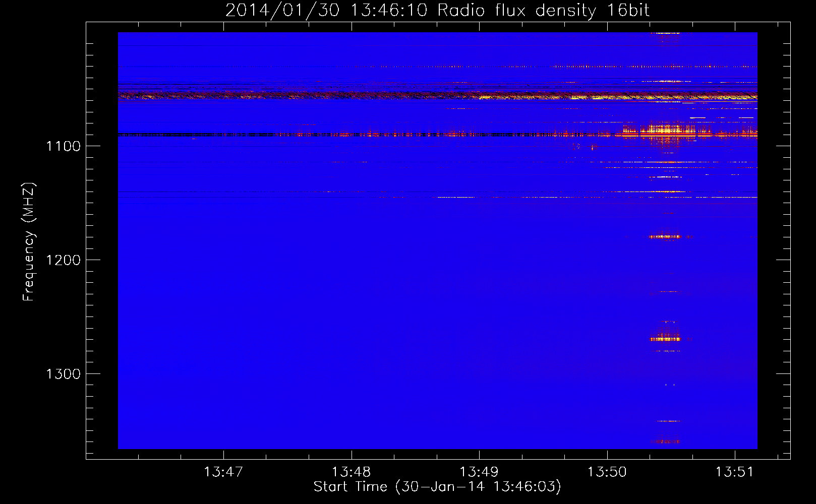This screenshot has height=504, width=816.
Task: Click the 13:48 time tick label
Action: pos(351,472)
